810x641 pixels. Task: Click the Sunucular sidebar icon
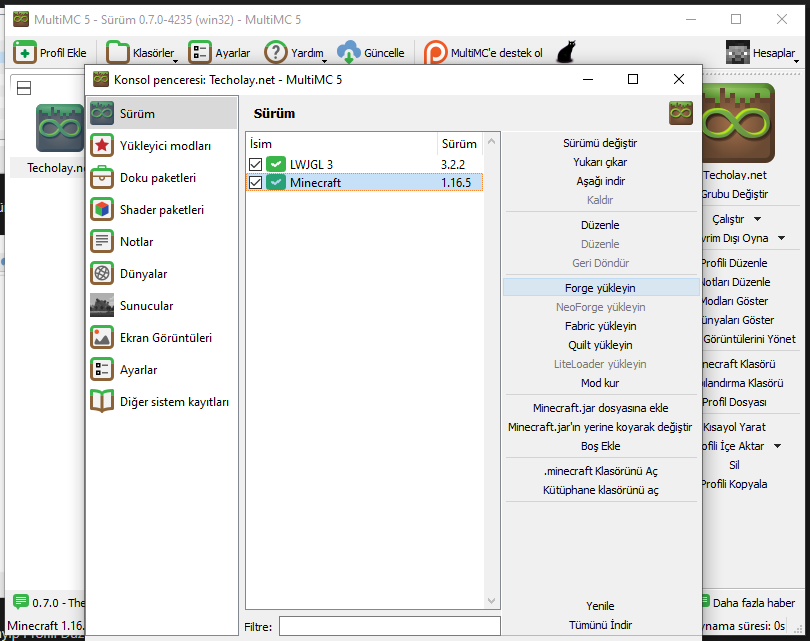[x=102, y=305]
